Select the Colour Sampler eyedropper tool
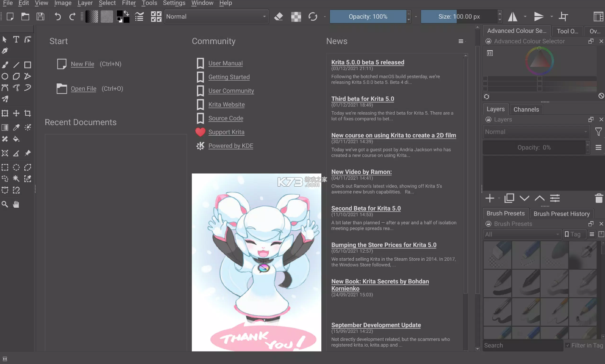This screenshot has width=605, height=364. click(16, 128)
